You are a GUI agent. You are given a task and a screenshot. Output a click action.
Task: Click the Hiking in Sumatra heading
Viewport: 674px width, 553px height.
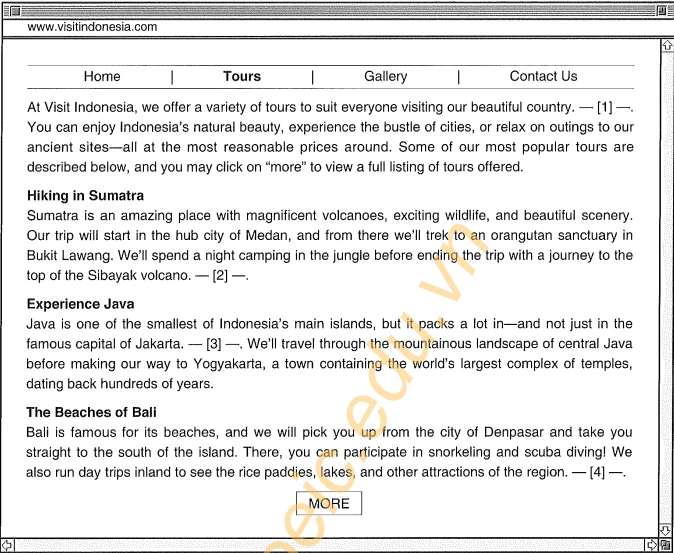tap(85, 196)
